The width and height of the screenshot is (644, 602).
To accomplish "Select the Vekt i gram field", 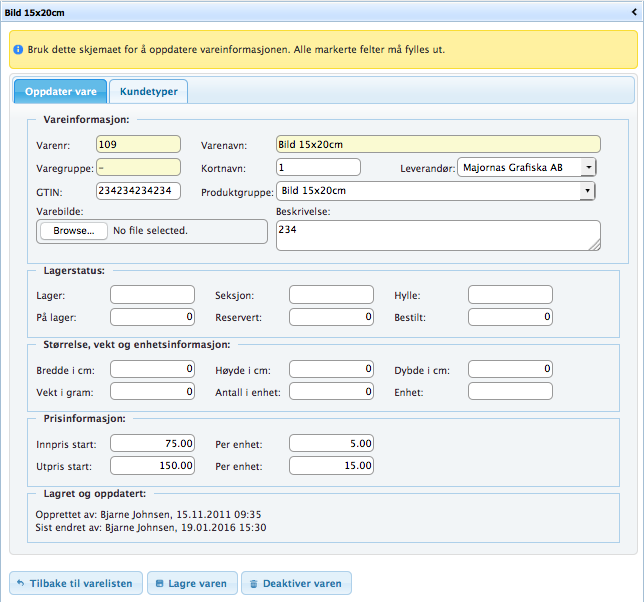I will [x=152, y=392].
